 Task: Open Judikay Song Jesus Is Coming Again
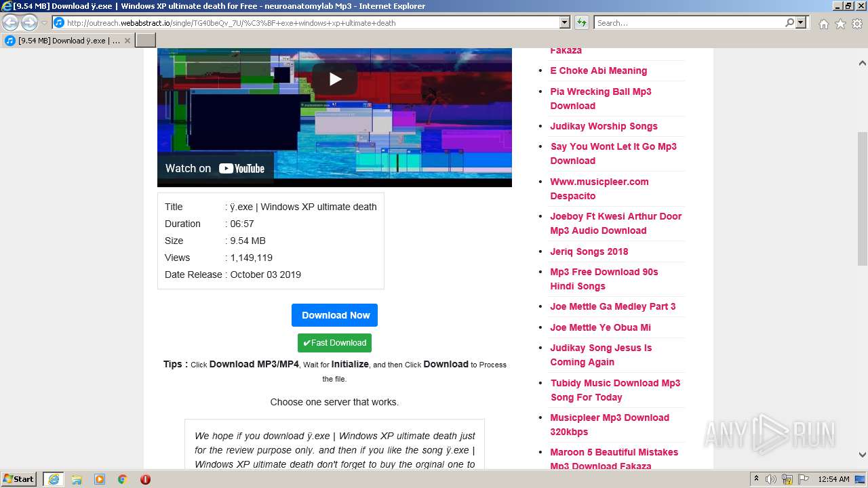(x=601, y=354)
